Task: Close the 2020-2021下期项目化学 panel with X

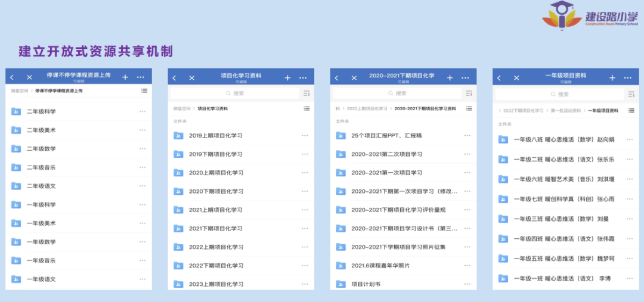Action: point(354,77)
